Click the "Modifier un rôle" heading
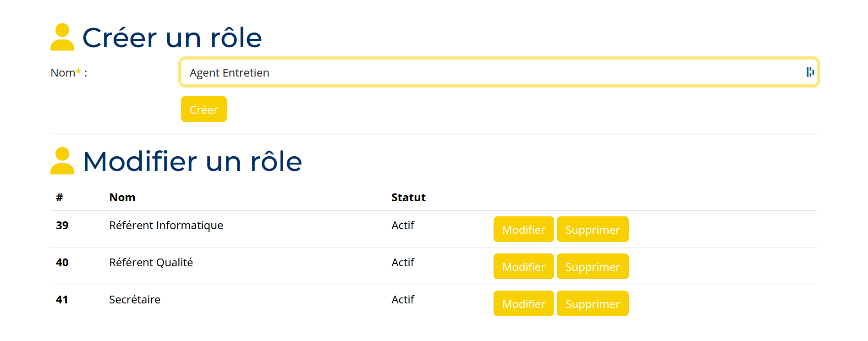Screen dimensions: 868x341 192,161
